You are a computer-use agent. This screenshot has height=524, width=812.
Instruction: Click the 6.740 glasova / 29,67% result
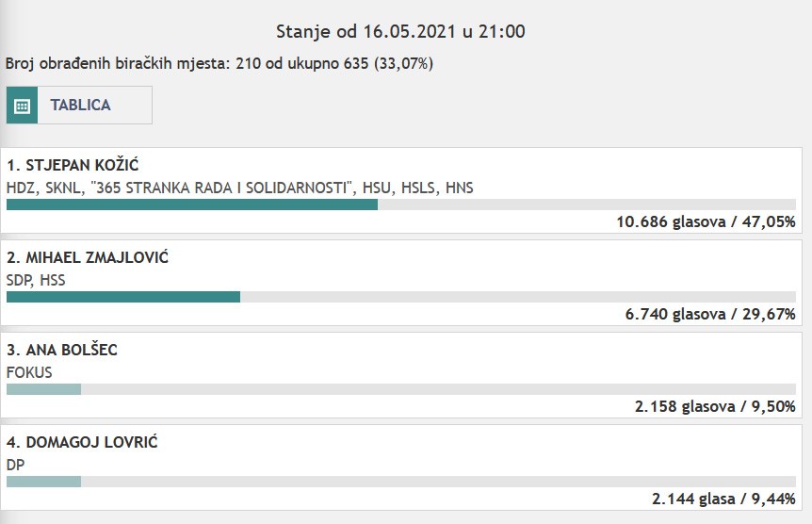(710, 314)
